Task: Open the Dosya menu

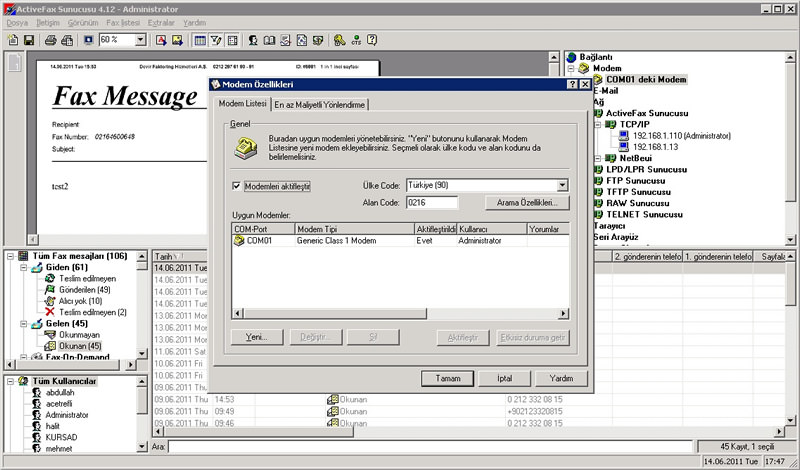Action: [x=17, y=23]
